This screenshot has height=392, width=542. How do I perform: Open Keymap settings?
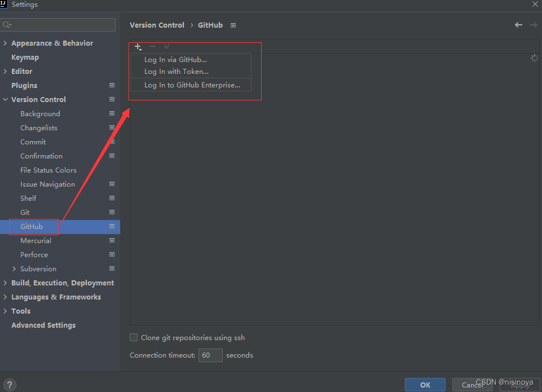click(x=25, y=58)
